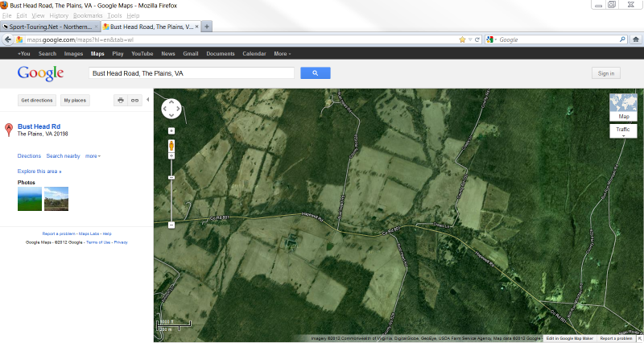
Task: Select the Street View pegman icon
Action: pyautogui.click(x=171, y=146)
